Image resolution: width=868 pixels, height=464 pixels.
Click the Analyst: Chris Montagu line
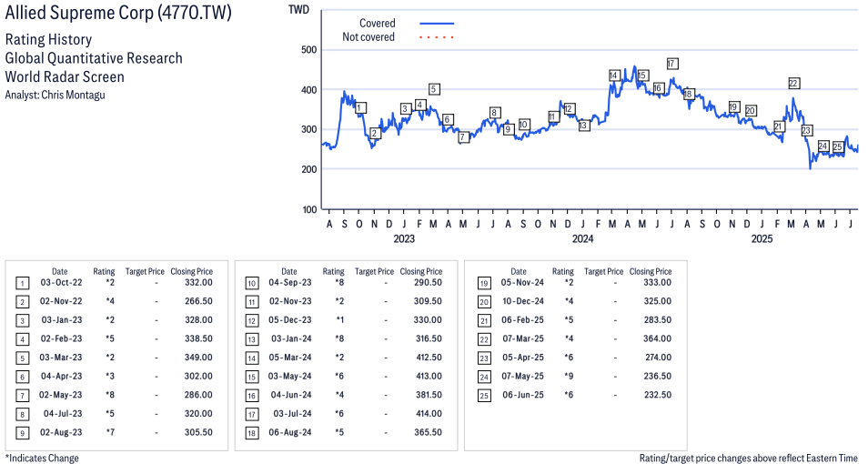(x=55, y=95)
